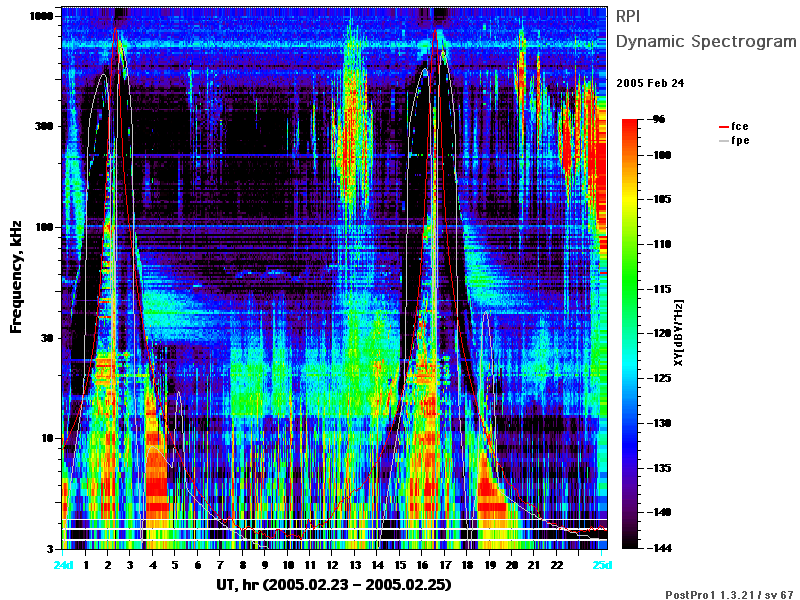Click the 2005 Feb 24 date label
The height and width of the screenshot is (600, 800).
(x=650, y=83)
